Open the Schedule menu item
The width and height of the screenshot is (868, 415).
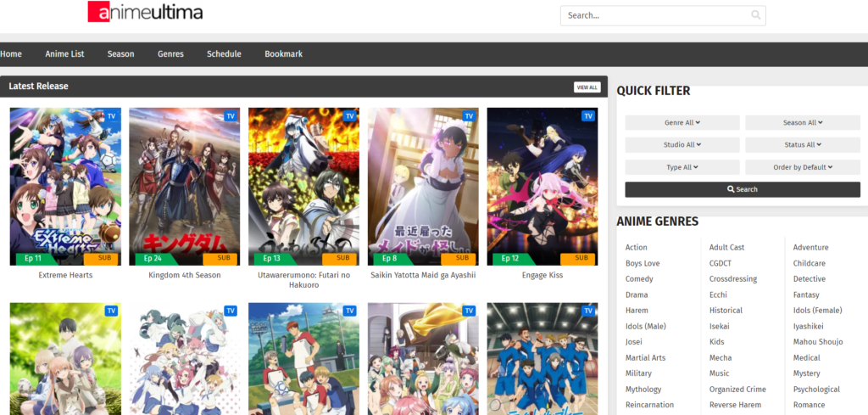224,53
